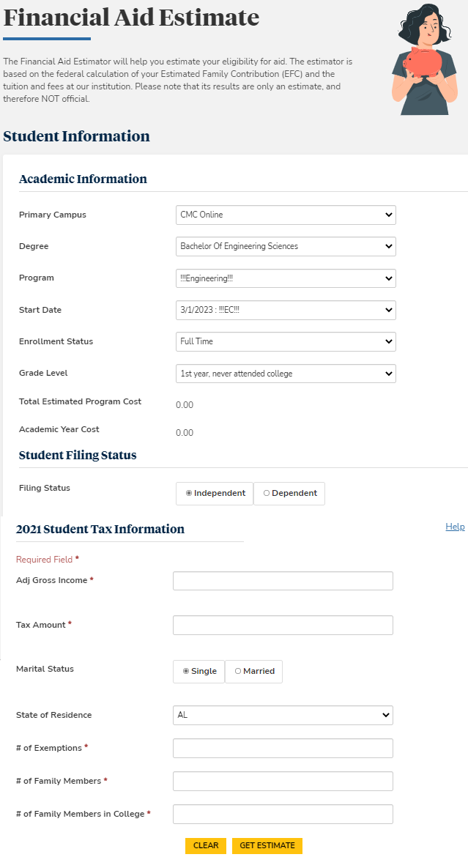Screen dimensions: 468x868
Task: Click the GET ESTIMATE button
Action: (267, 845)
